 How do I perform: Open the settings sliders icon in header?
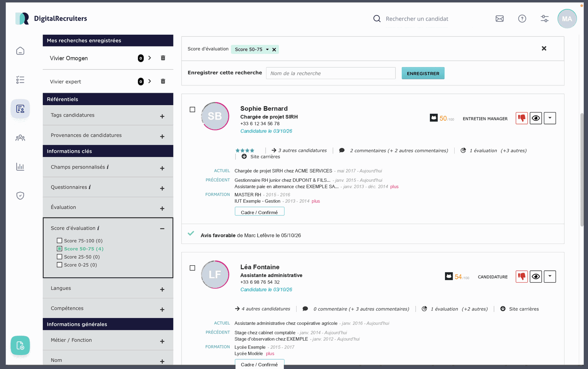pyautogui.click(x=545, y=19)
